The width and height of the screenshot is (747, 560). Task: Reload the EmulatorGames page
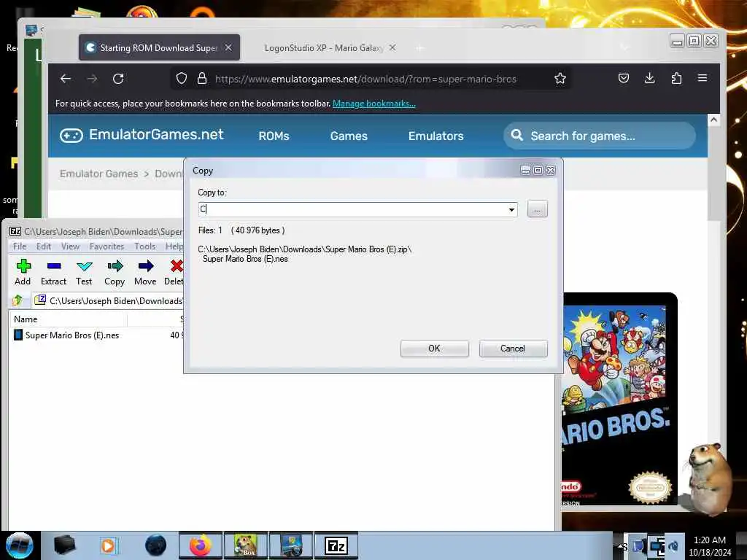118,79
